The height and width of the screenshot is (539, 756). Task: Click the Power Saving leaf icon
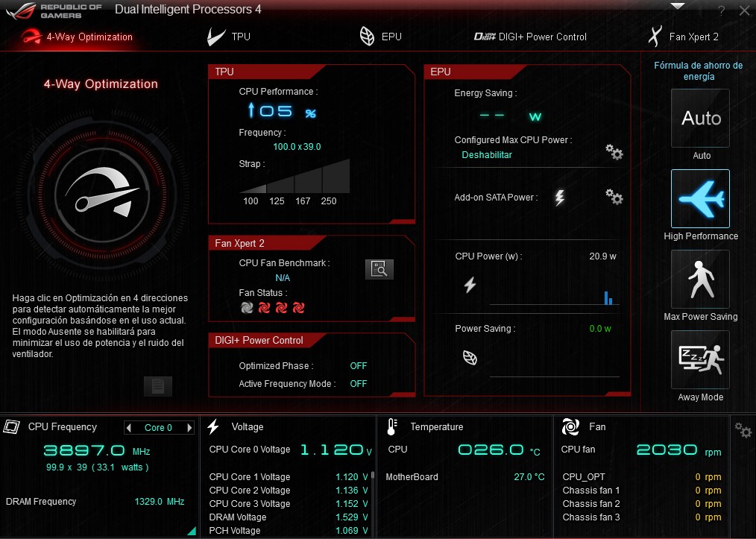point(470,357)
